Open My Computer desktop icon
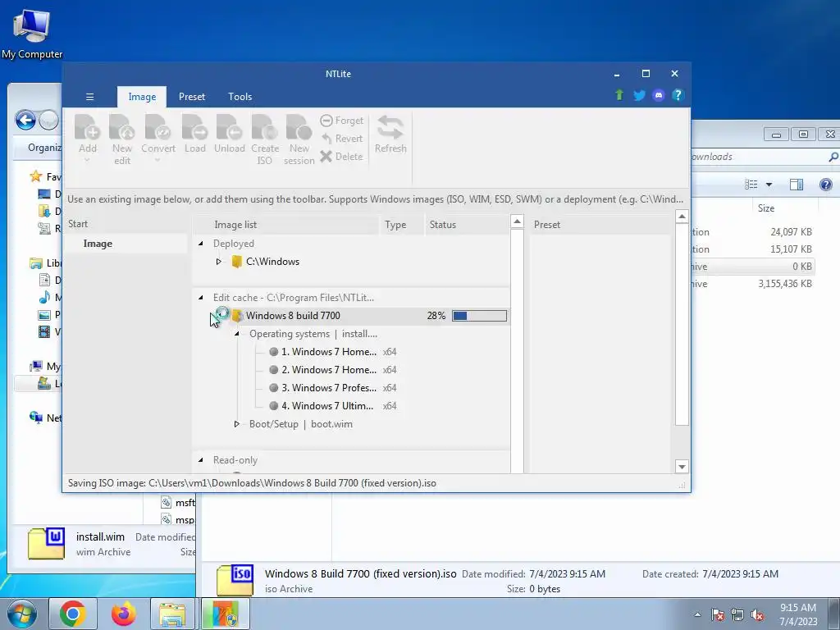 tap(32, 34)
